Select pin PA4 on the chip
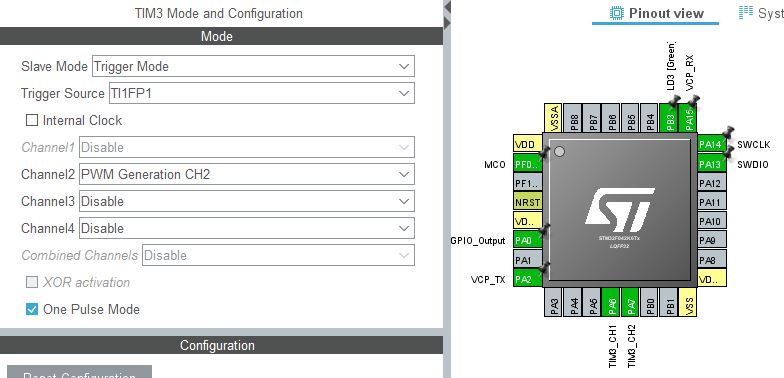Viewport: 784px width, 378px height. pyautogui.click(x=573, y=302)
